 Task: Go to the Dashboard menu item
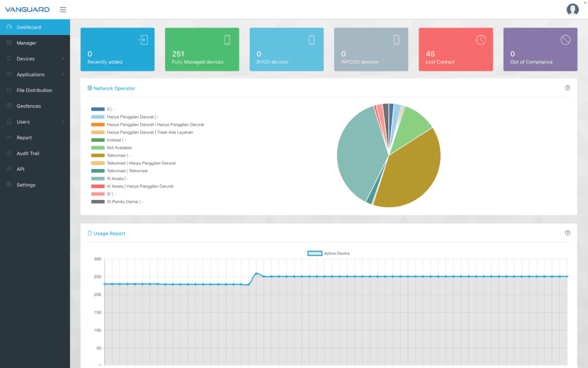click(x=35, y=27)
